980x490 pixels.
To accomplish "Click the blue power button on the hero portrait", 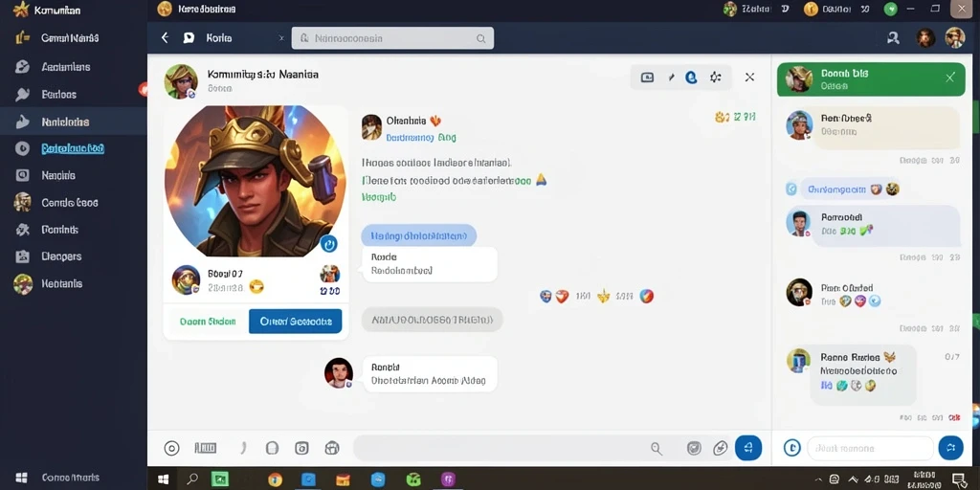I will click(329, 244).
